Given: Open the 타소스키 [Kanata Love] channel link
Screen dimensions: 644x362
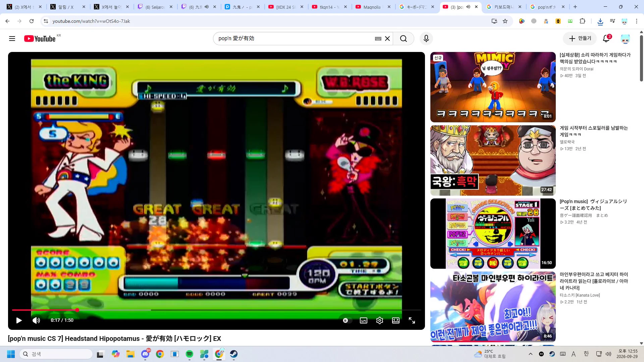Looking at the screenshot, I should click(x=580, y=295).
